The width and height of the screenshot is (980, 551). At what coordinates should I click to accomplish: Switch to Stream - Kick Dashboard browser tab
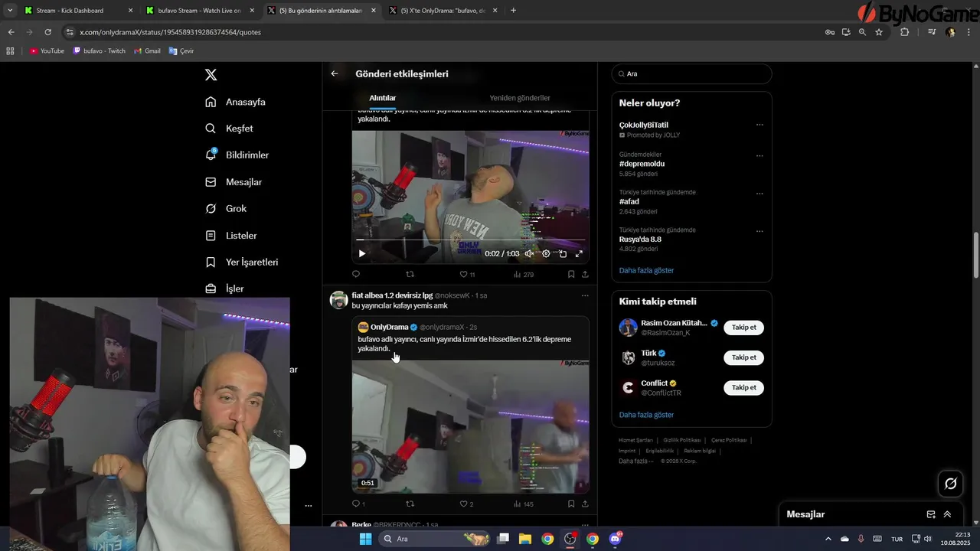(x=77, y=11)
